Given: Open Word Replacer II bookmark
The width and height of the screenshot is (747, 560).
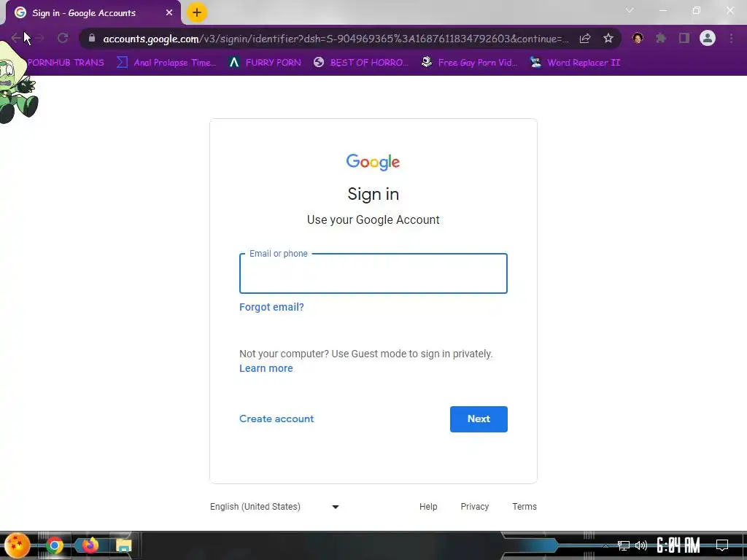Looking at the screenshot, I should [x=575, y=63].
